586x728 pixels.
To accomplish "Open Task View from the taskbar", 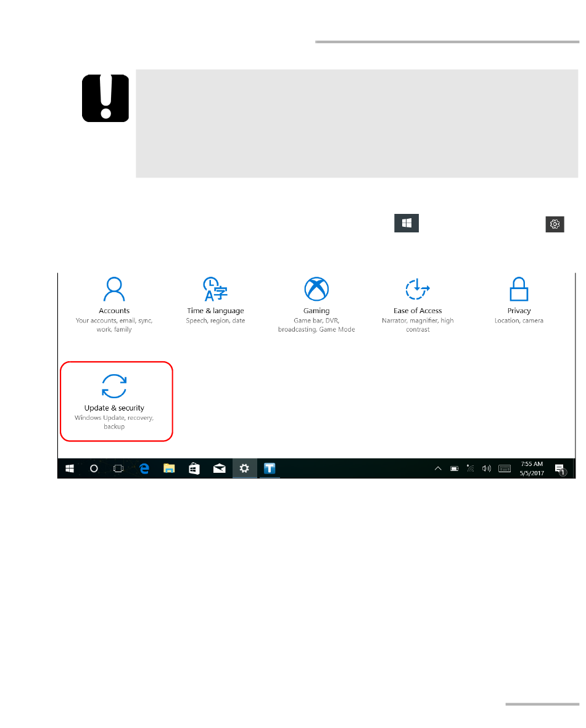I will click(118, 468).
